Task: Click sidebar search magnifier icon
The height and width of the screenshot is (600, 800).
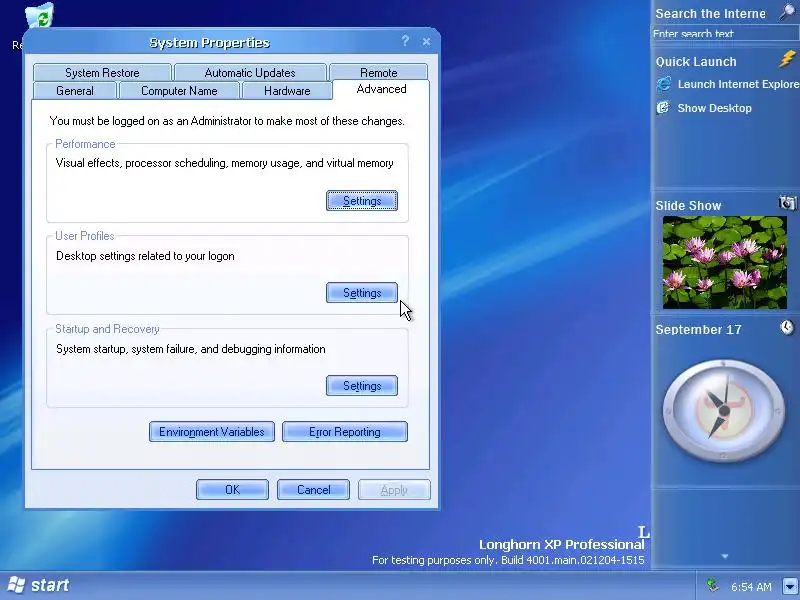Action: pos(787,12)
